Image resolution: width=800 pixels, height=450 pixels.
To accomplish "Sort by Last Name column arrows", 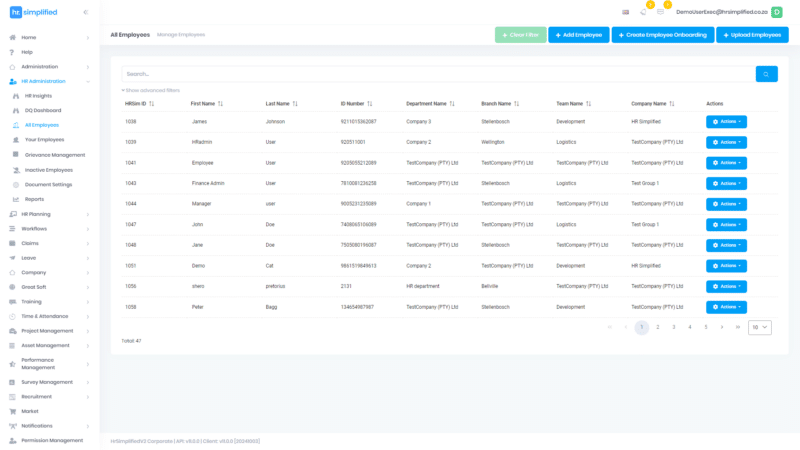I will 295,104.
